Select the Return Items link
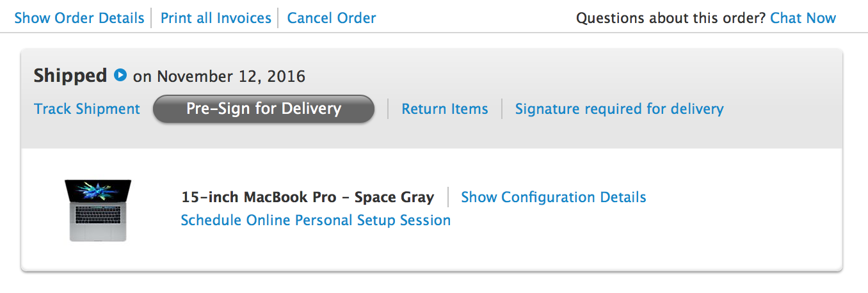The image size is (868, 293). coord(445,109)
